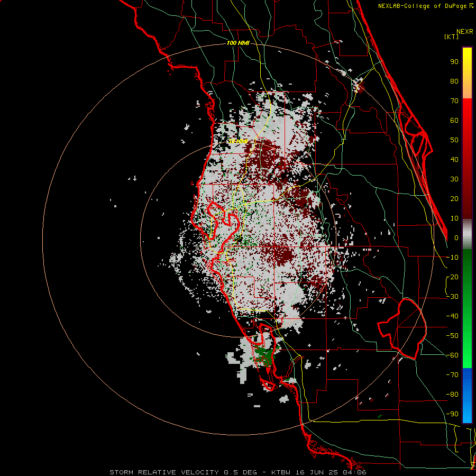This screenshot has width=476, height=476.
Task: Click the -40 value on the velocity scale
Action: point(452,316)
